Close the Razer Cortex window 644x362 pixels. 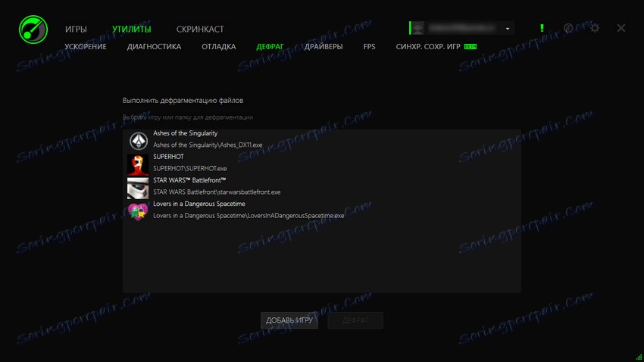tap(621, 28)
